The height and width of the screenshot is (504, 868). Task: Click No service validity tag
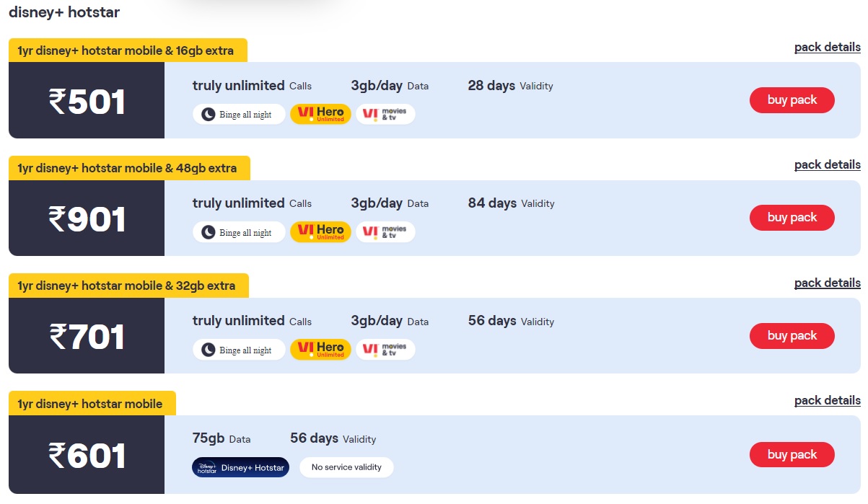coord(346,467)
